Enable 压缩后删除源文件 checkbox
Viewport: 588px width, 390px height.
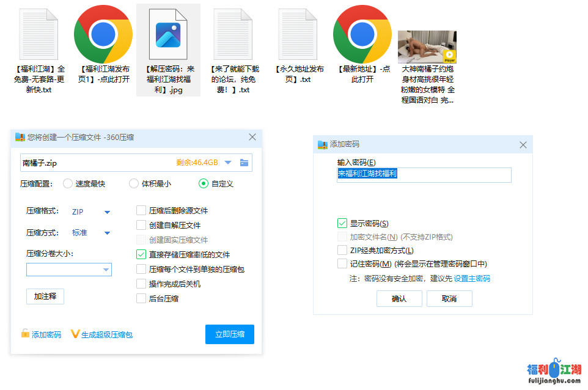(141, 210)
